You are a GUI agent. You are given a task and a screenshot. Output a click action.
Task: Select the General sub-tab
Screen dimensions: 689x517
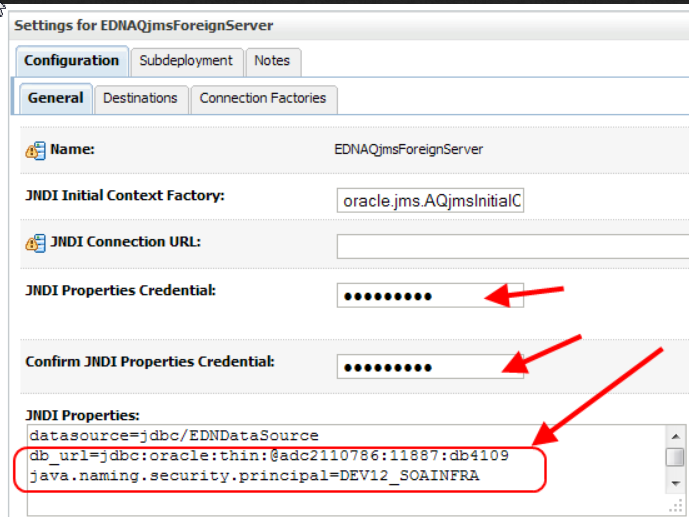55,98
